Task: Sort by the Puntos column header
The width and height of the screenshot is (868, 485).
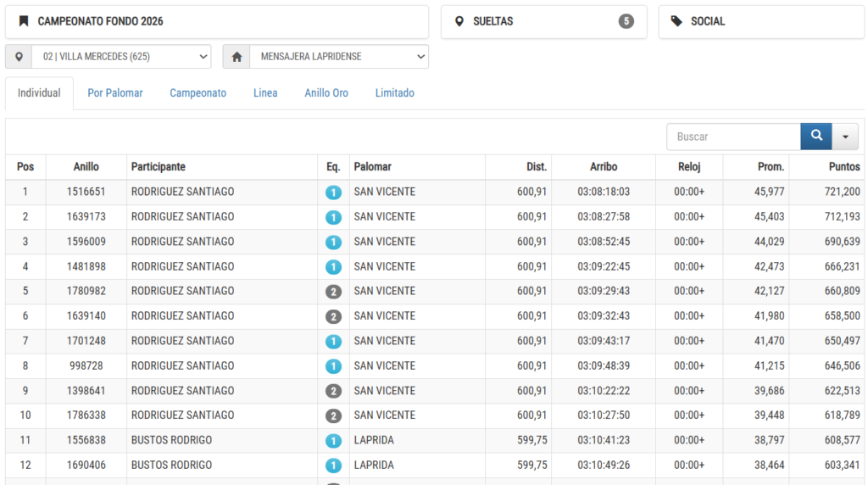Action: (x=843, y=167)
